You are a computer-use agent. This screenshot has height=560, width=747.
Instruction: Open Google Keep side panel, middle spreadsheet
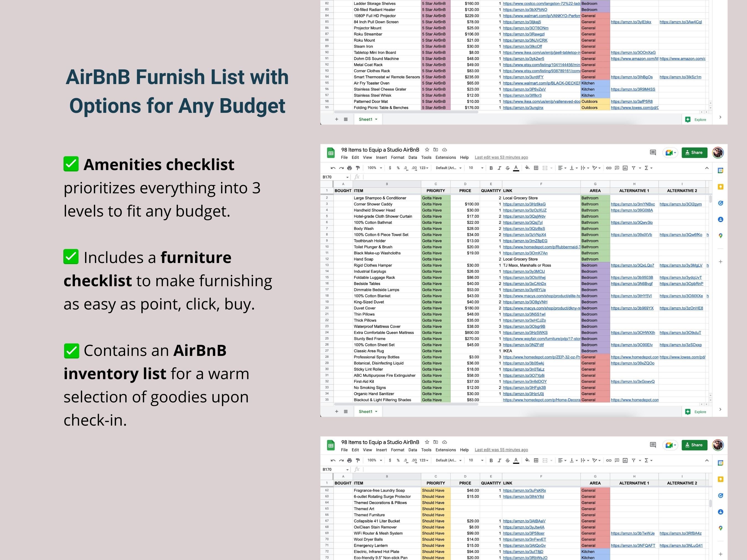click(720, 187)
